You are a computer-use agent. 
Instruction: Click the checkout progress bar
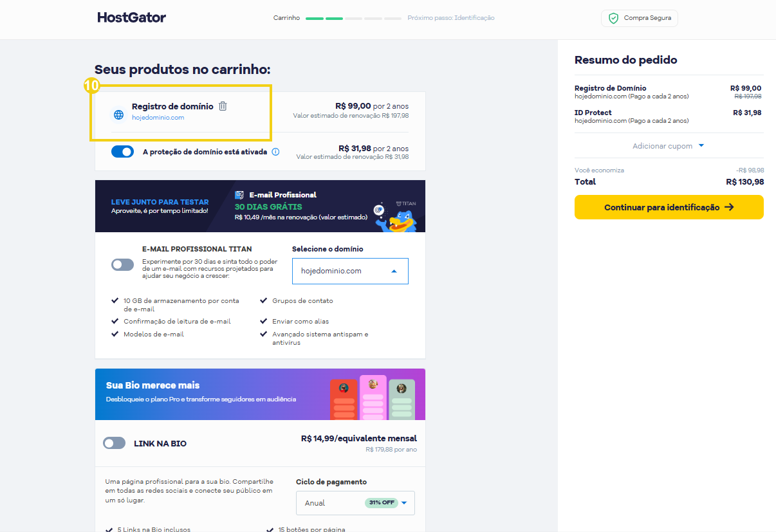[x=353, y=18]
